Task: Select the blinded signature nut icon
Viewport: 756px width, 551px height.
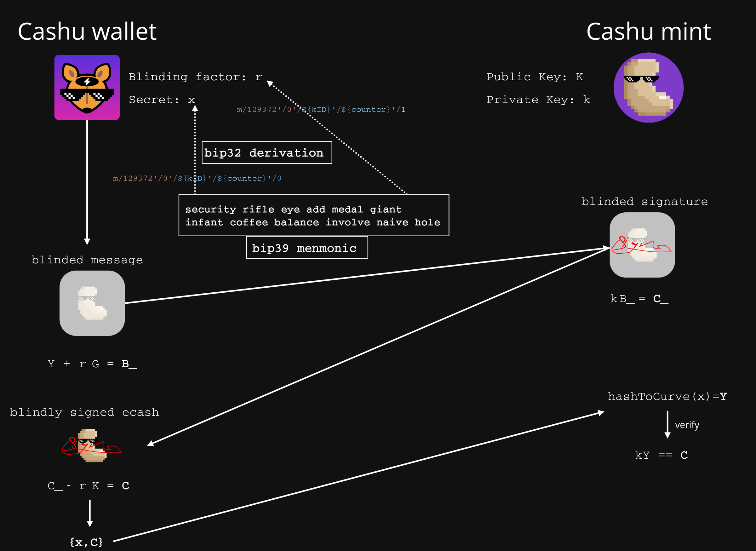Action: pos(642,245)
